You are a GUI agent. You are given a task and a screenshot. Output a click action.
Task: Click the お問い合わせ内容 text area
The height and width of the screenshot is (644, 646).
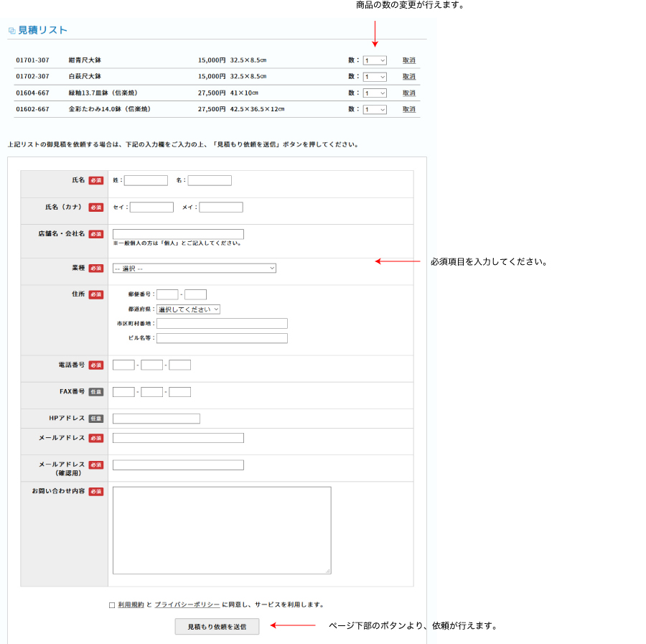[222, 531]
